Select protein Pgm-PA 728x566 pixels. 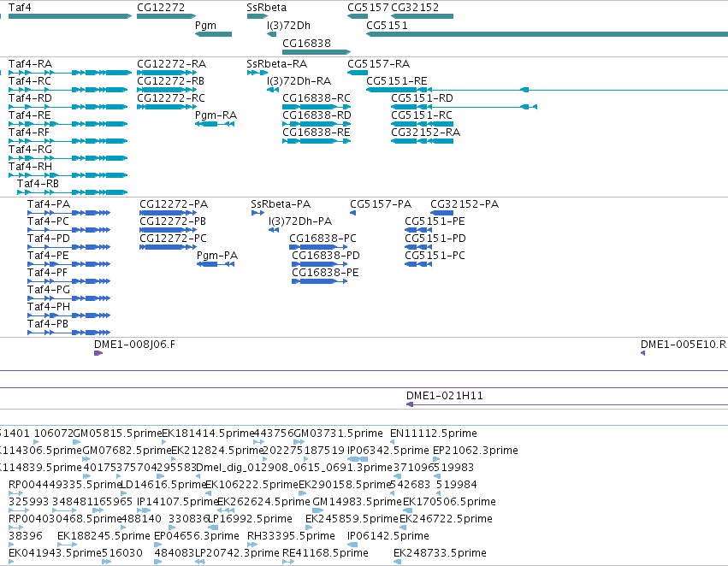coord(216,264)
